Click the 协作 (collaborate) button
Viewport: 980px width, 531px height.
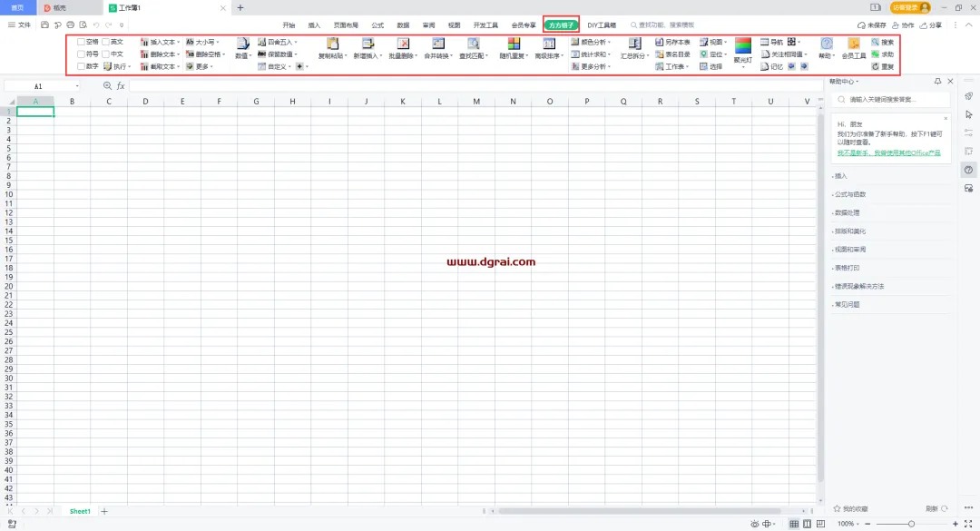pos(903,25)
